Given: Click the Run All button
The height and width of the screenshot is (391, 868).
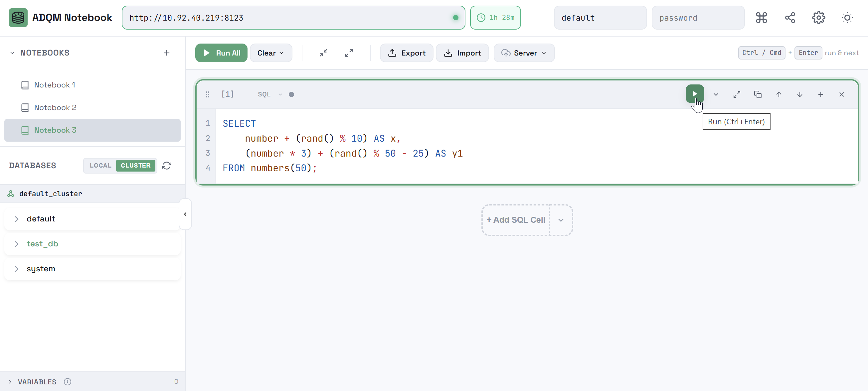Looking at the screenshot, I should coord(221,53).
